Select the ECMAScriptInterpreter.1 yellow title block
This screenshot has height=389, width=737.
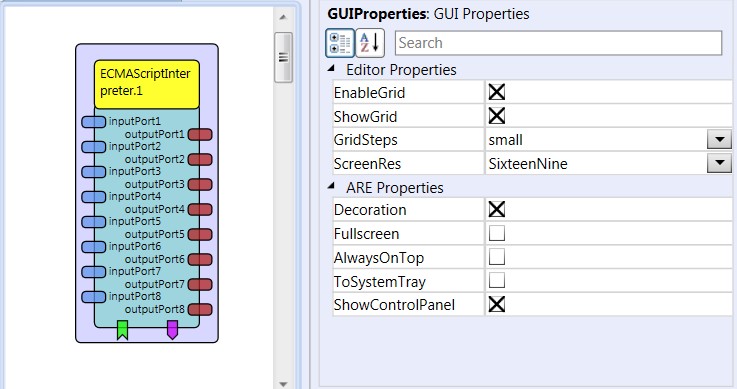147,84
